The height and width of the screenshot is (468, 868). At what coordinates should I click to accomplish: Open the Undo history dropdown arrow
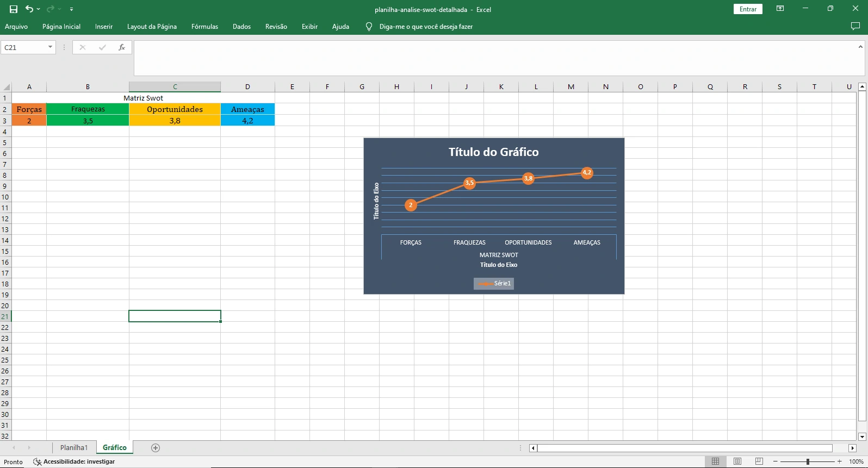[39, 9]
